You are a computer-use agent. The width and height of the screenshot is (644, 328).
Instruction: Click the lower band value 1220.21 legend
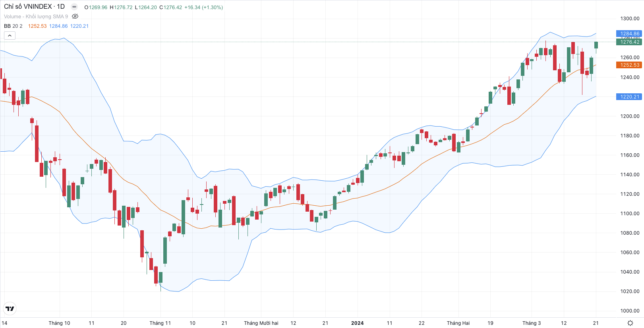79,26
